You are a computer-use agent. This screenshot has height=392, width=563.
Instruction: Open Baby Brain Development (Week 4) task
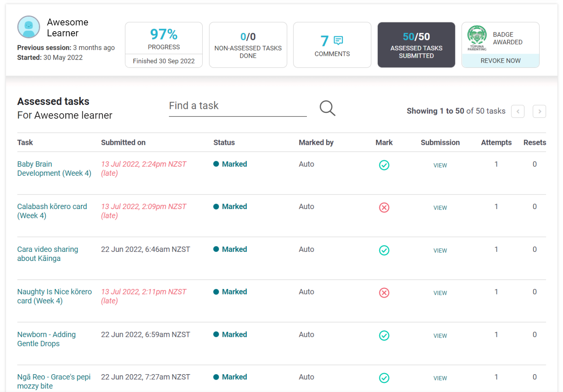pyautogui.click(x=54, y=169)
